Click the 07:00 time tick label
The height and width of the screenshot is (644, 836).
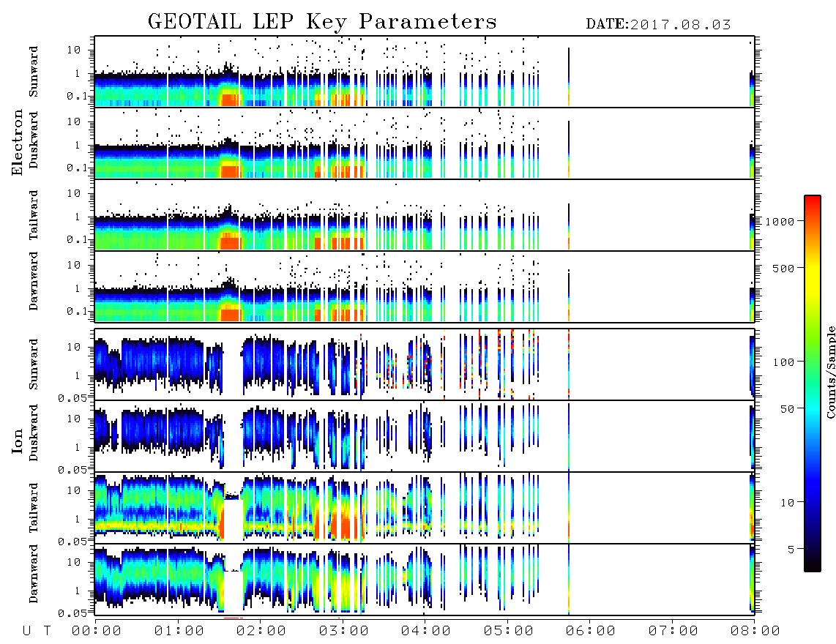click(x=673, y=632)
